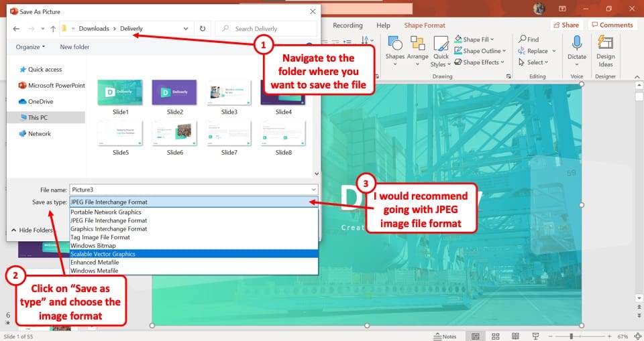Select Quick access in navigation pane

pos(41,70)
